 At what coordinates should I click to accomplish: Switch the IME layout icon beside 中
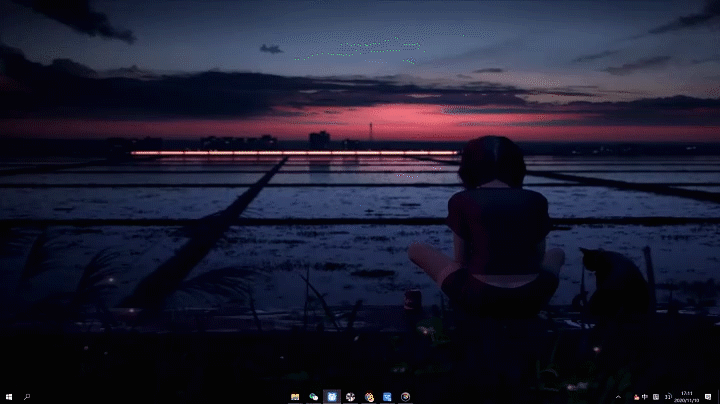coord(656,396)
